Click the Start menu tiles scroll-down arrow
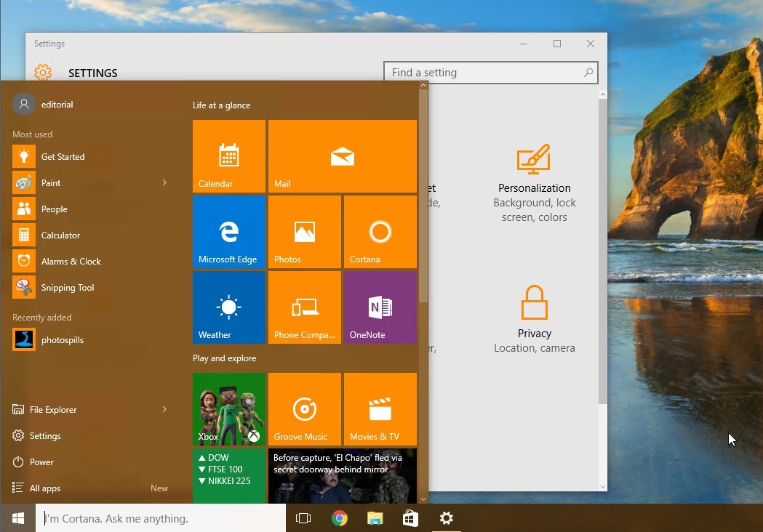 pos(423,499)
